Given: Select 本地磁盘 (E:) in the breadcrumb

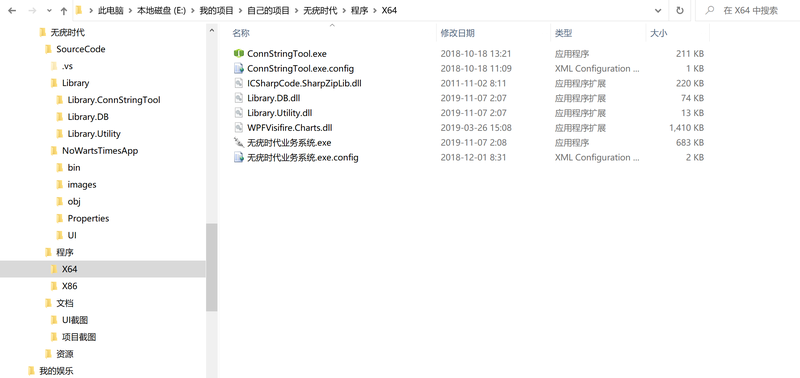Looking at the screenshot, I should tap(161, 10).
